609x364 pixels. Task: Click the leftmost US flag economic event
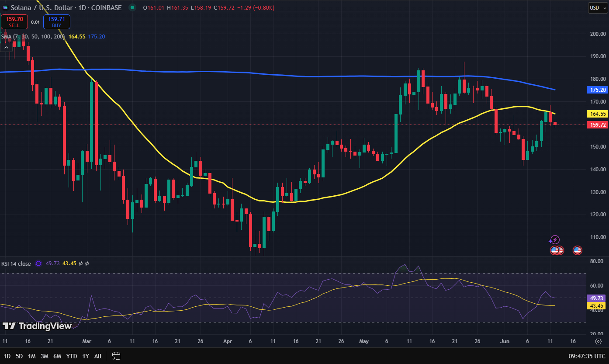554,250
